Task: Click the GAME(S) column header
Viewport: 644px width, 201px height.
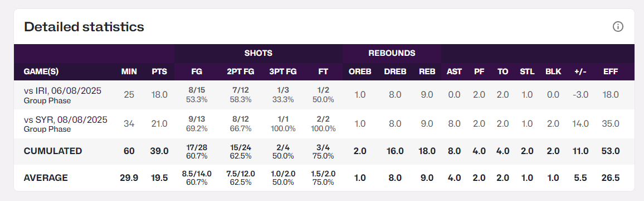Action: 41,71
